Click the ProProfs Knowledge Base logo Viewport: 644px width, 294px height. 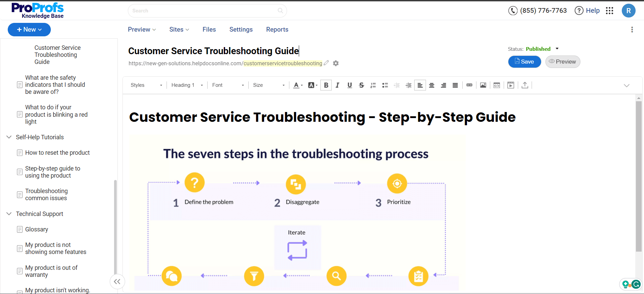(37, 10)
